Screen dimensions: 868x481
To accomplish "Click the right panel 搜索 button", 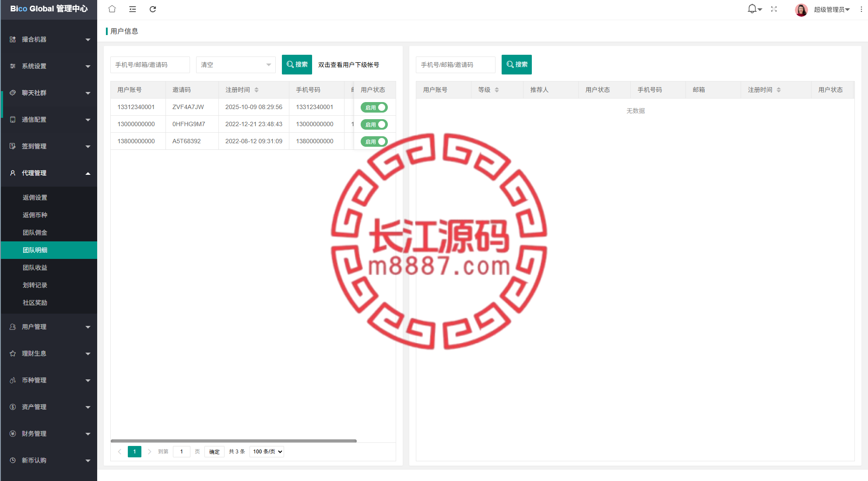I will (517, 64).
